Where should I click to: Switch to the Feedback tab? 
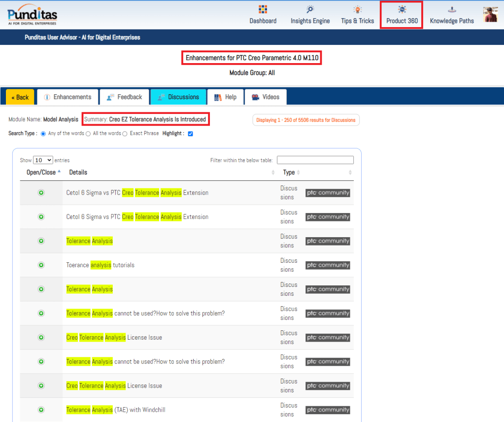pos(124,97)
